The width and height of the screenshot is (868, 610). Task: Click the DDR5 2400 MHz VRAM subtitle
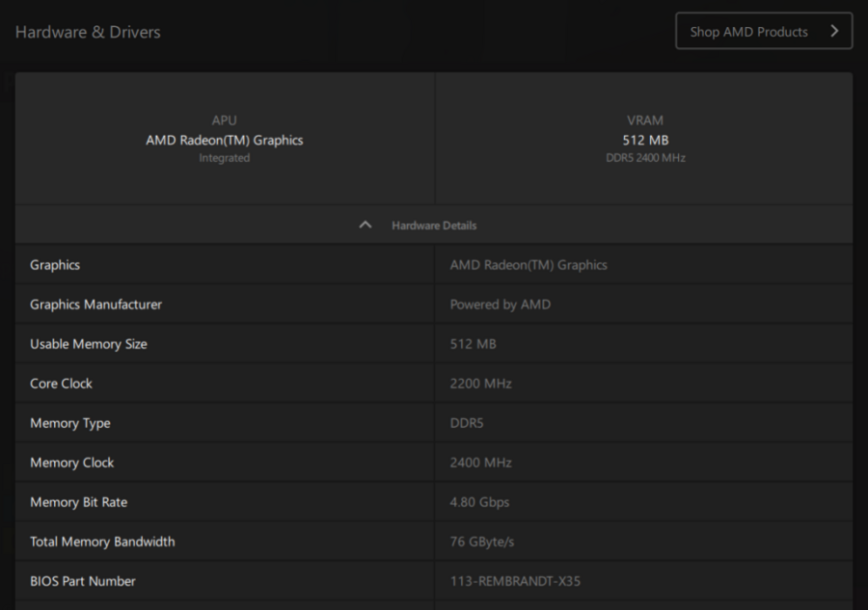click(x=645, y=158)
